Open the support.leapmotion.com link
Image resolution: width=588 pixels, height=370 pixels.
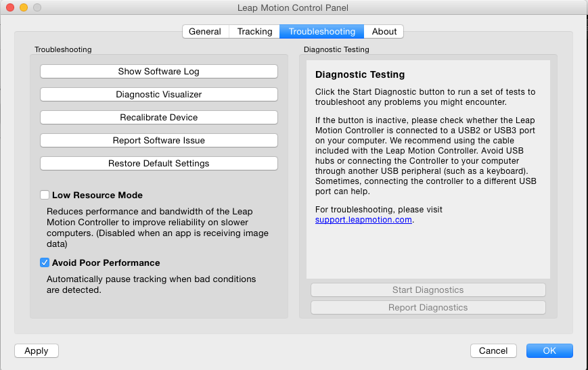point(363,220)
